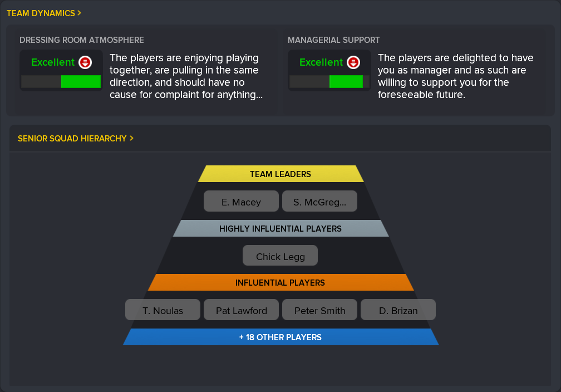Expand the chevron next to Team Dynamics

coord(79,13)
